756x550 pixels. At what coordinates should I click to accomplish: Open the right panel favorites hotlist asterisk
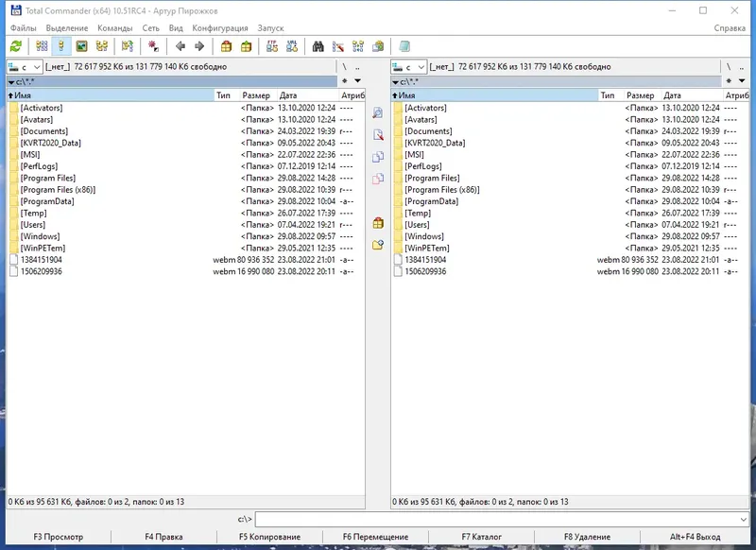click(x=729, y=81)
